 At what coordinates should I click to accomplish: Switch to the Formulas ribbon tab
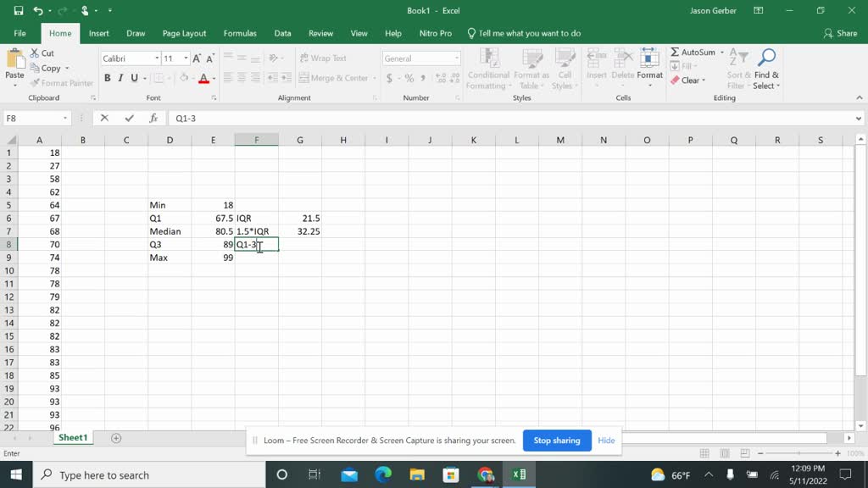click(x=240, y=33)
